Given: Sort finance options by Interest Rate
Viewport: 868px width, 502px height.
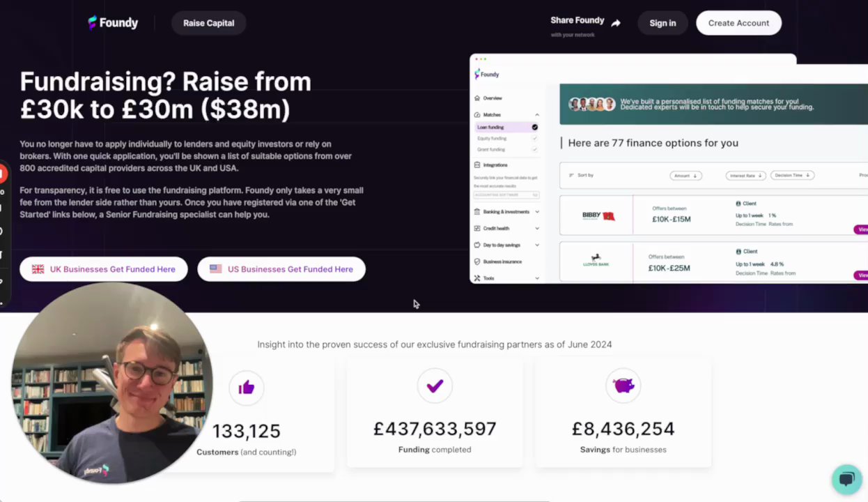Looking at the screenshot, I should tap(745, 176).
